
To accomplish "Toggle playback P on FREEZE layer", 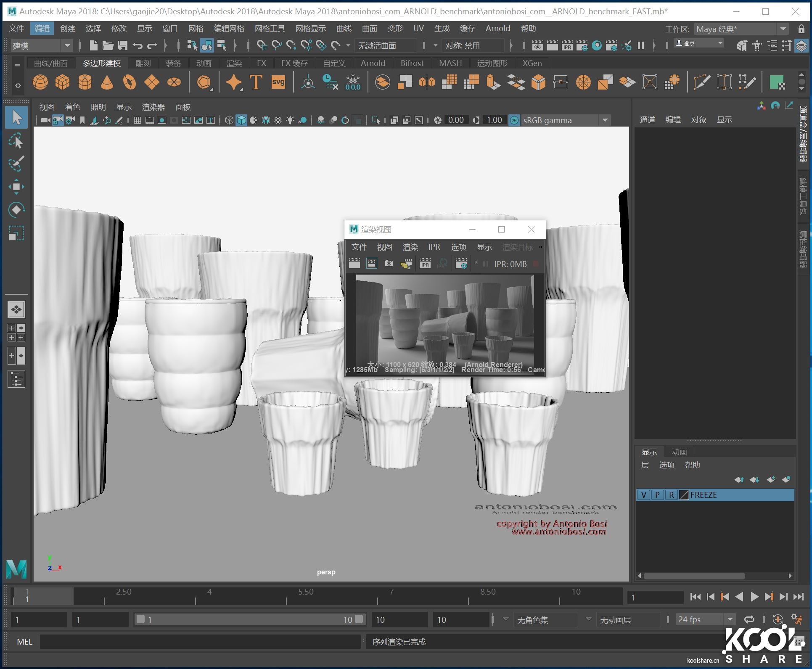I will tap(657, 495).
